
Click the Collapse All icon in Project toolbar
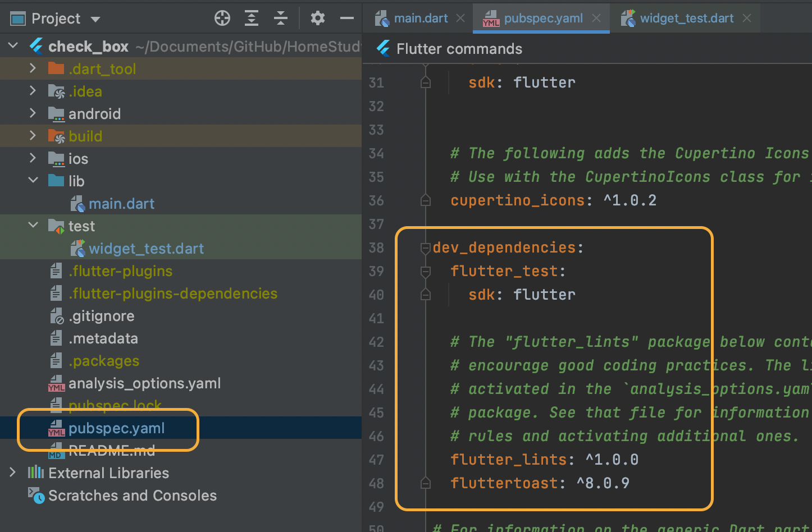281,19
